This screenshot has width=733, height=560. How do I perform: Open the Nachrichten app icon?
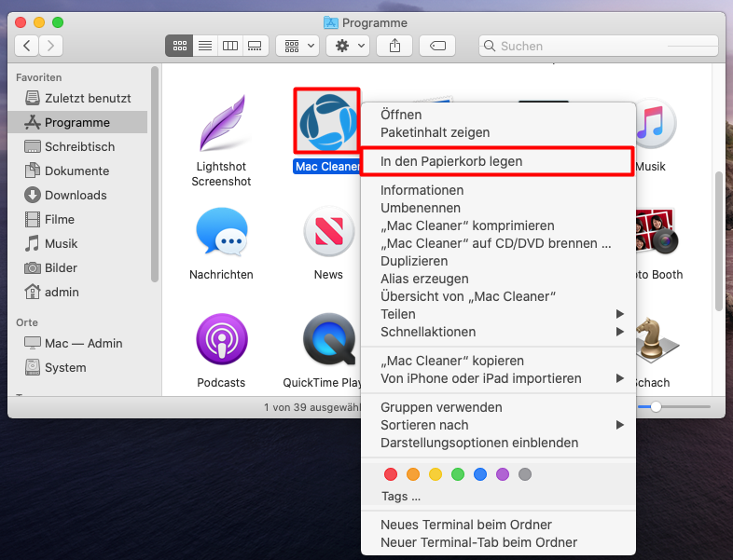[x=222, y=232]
